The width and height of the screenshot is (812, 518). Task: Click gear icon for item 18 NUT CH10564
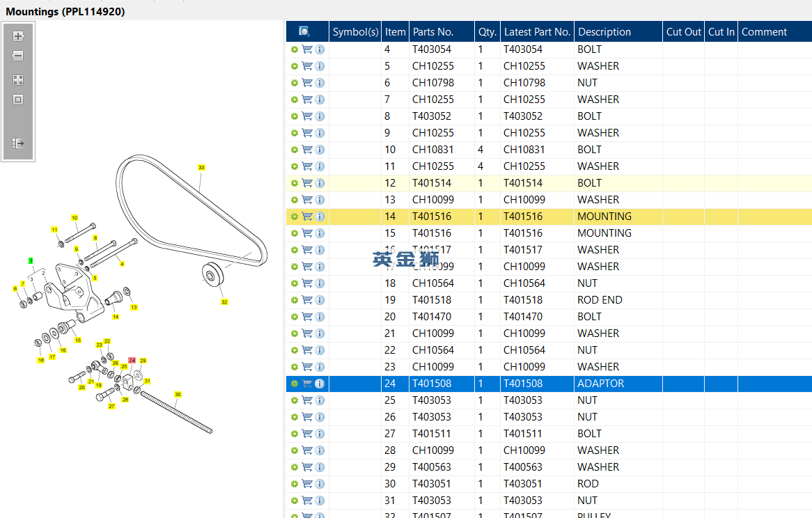pos(295,283)
